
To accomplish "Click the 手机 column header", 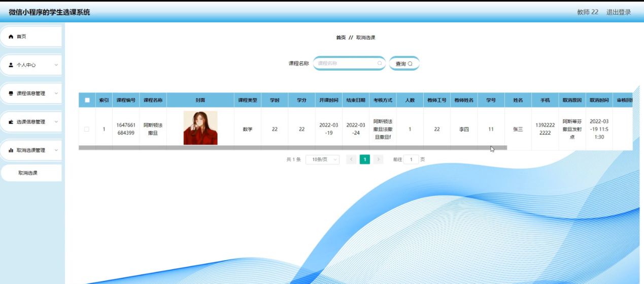I will (545, 100).
